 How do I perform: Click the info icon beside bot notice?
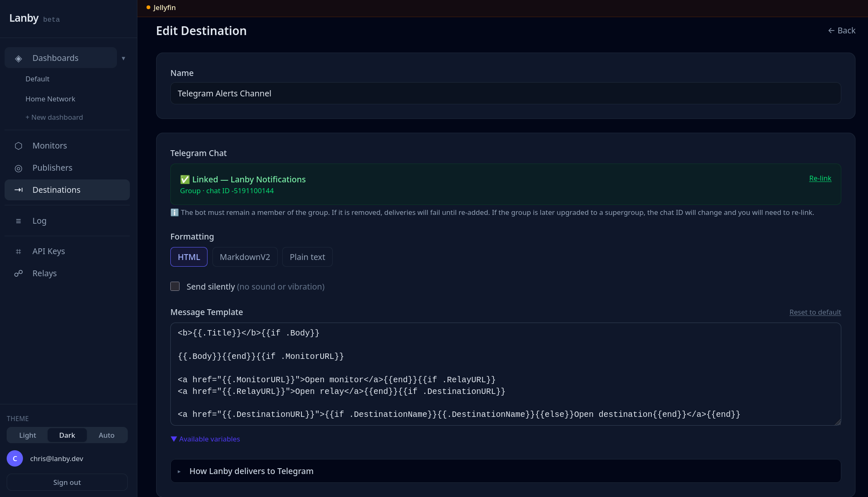click(175, 212)
